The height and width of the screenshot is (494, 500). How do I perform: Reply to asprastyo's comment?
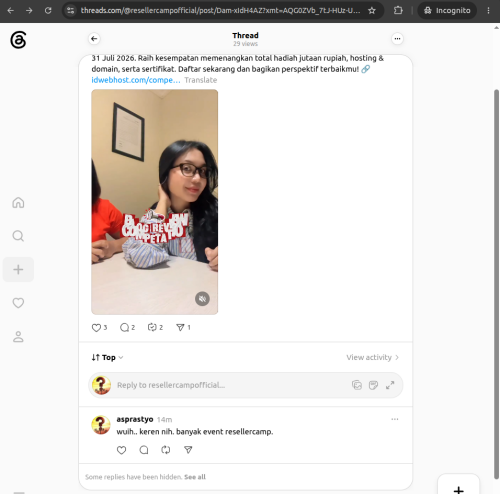[x=144, y=450]
